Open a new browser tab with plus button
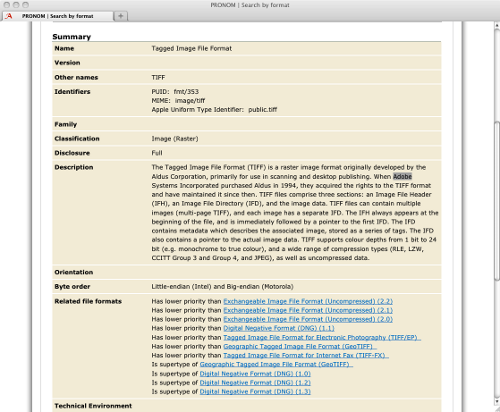The width and height of the screenshot is (500, 412). click(x=121, y=16)
